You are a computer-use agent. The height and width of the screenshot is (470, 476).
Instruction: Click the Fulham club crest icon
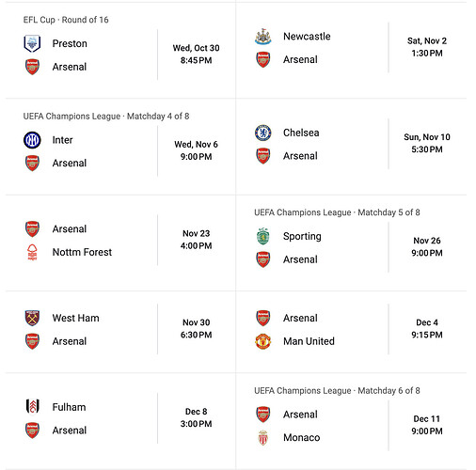pos(32,407)
